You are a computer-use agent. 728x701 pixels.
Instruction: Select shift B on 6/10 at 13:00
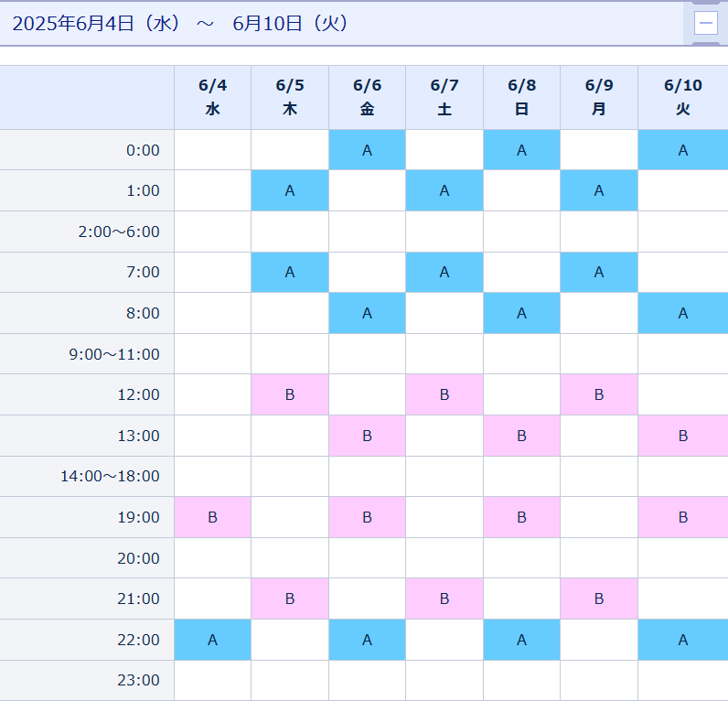[x=682, y=436]
